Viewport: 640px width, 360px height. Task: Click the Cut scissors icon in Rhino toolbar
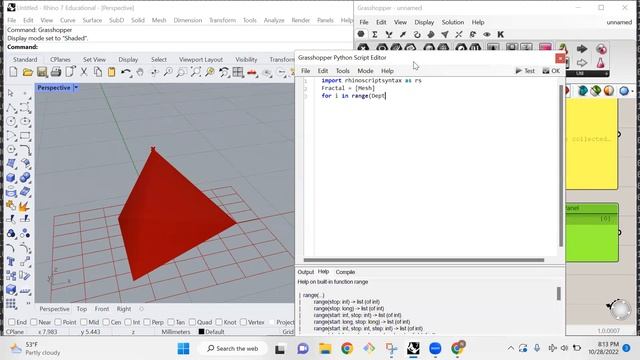click(x=84, y=72)
